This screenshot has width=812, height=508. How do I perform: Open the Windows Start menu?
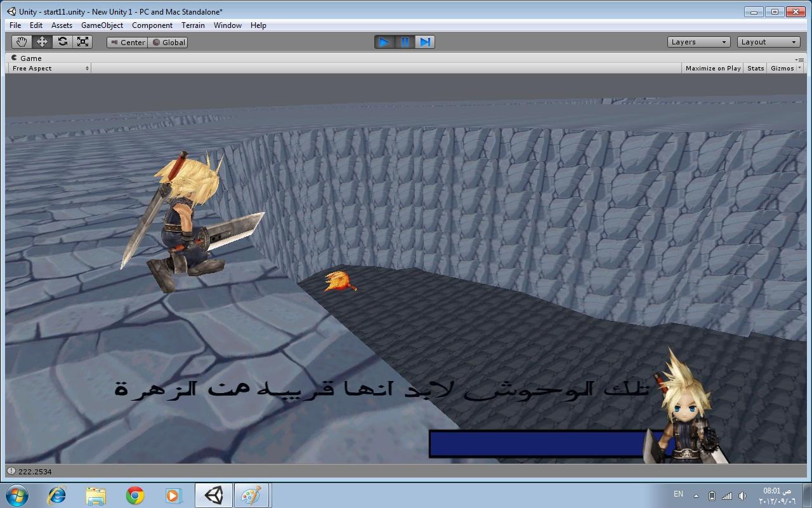(18, 495)
